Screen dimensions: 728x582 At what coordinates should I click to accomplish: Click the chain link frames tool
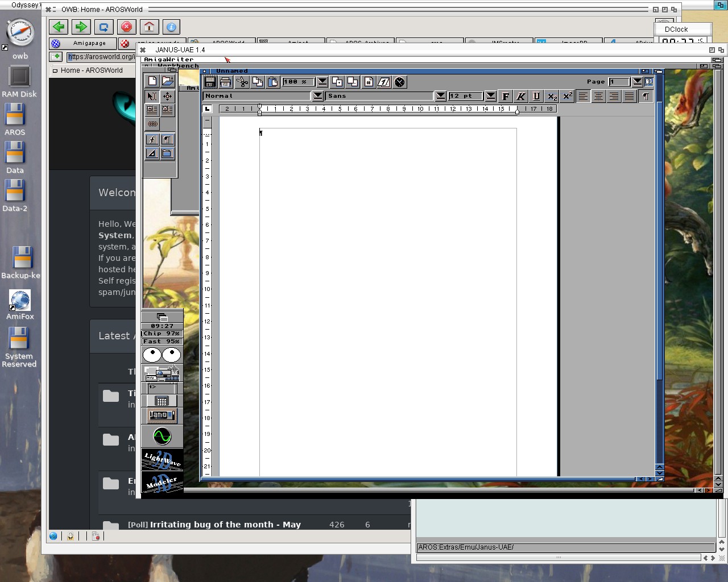152,123
